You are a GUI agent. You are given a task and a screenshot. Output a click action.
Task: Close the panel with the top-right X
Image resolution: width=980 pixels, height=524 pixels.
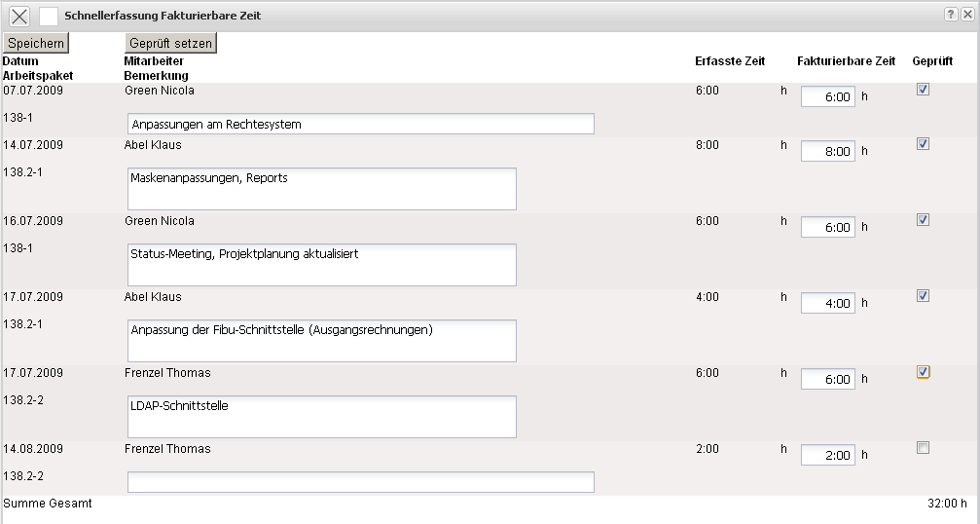[966, 16]
